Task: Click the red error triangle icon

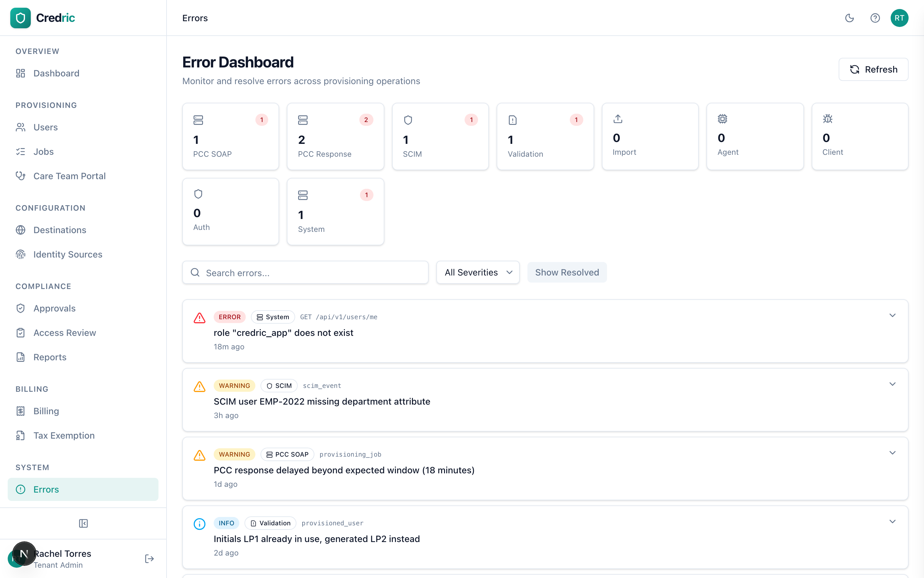Action: [199, 318]
